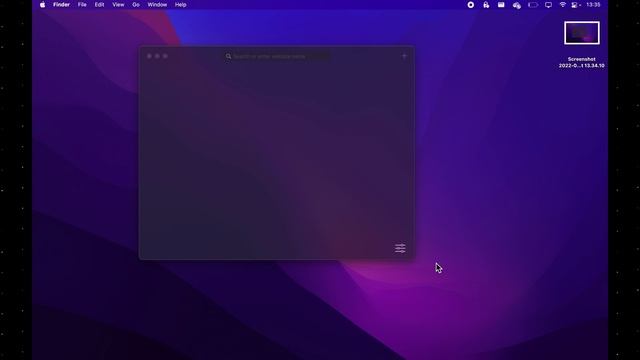Click the screen recording circle menu bar icon
Viewport: 640px width, 360px height.
coord(471,5)
